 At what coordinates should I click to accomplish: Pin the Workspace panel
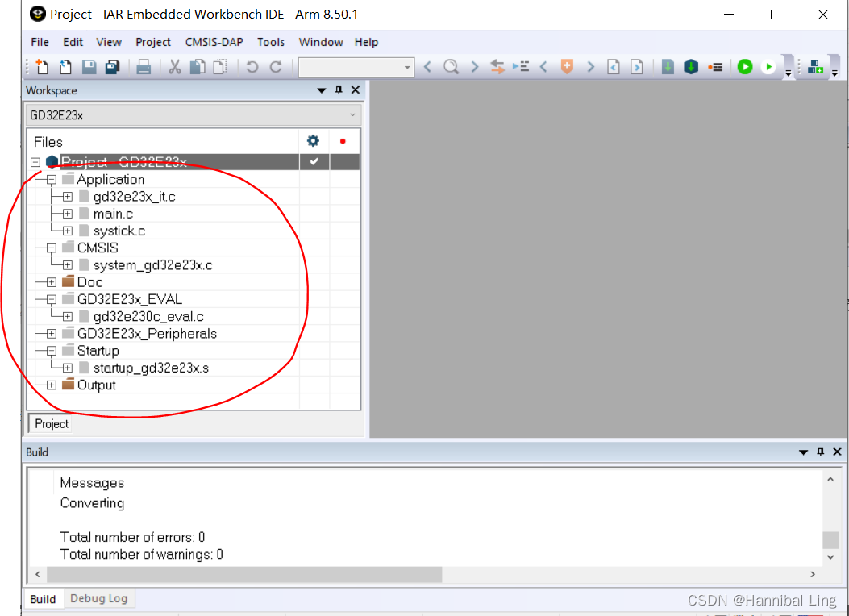click(x=339, y=89)
